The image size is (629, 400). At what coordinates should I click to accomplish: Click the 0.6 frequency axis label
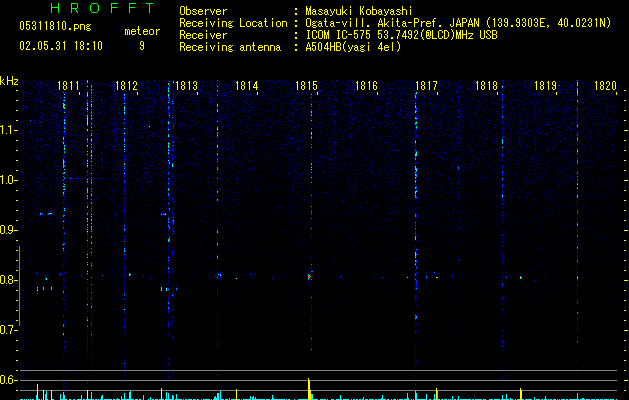pyautogui.click(x=9, y=380)
